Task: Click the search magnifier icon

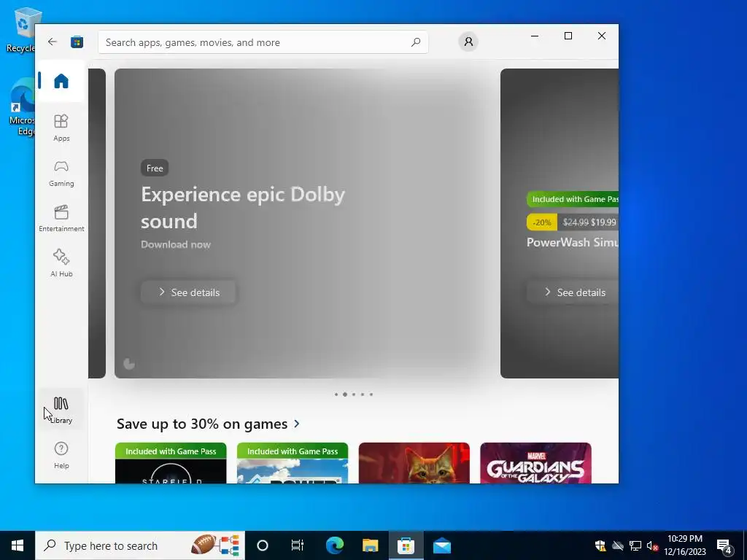Action: click(x=415, y=42)
